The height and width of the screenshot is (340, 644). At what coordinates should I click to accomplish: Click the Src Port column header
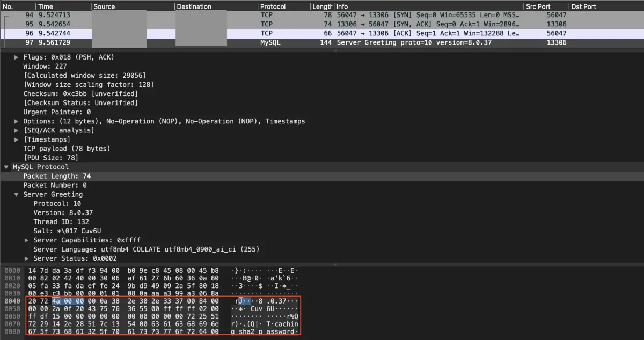point(546,6)
